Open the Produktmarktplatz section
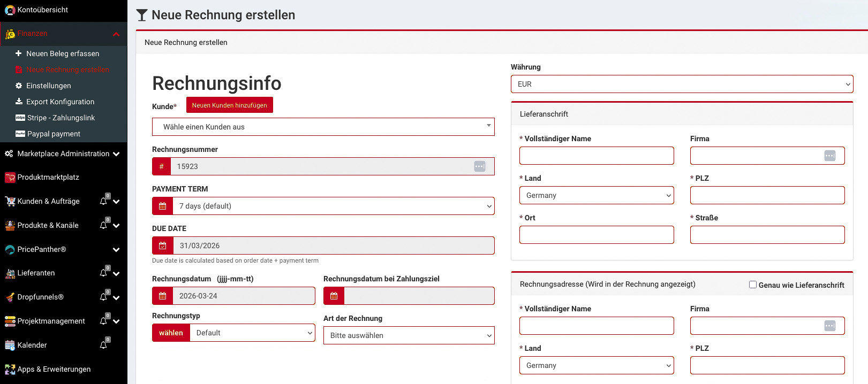Viewport: 868px width, 384px height. 48,177
